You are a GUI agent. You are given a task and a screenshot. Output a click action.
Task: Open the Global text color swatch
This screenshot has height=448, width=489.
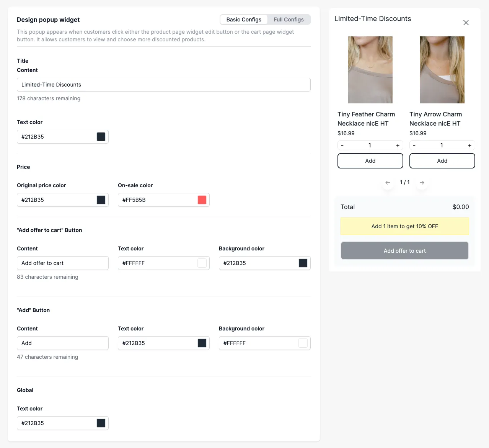click(101, 423)
